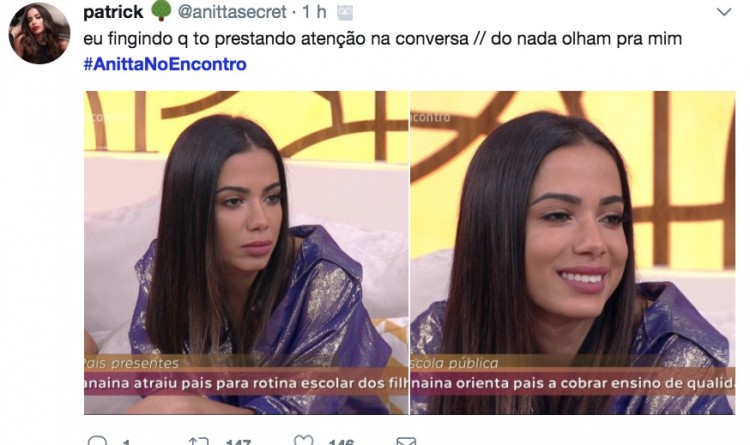
Task: Click the envelope direct message icon
Action: click(x=406, y=441)
